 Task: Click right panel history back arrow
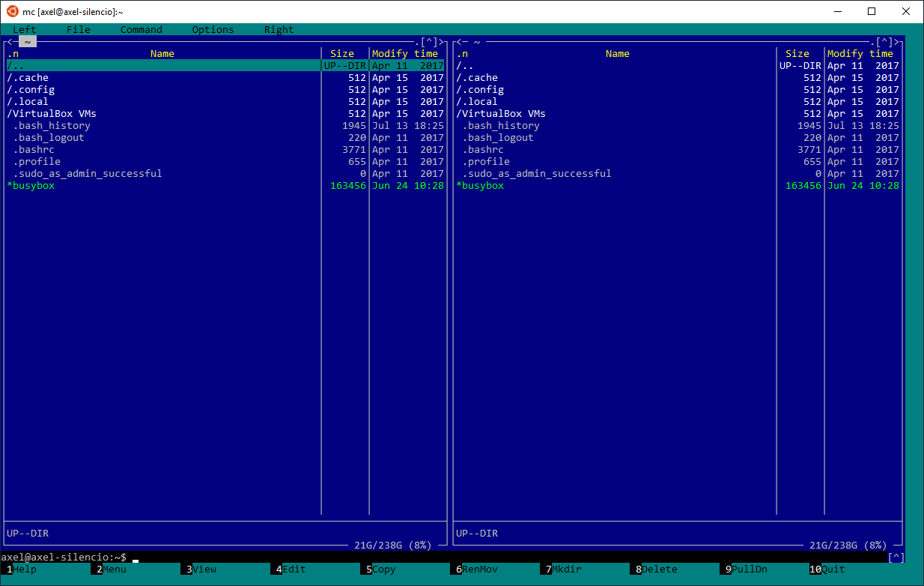pyautogui.click(x=459, y=42)
